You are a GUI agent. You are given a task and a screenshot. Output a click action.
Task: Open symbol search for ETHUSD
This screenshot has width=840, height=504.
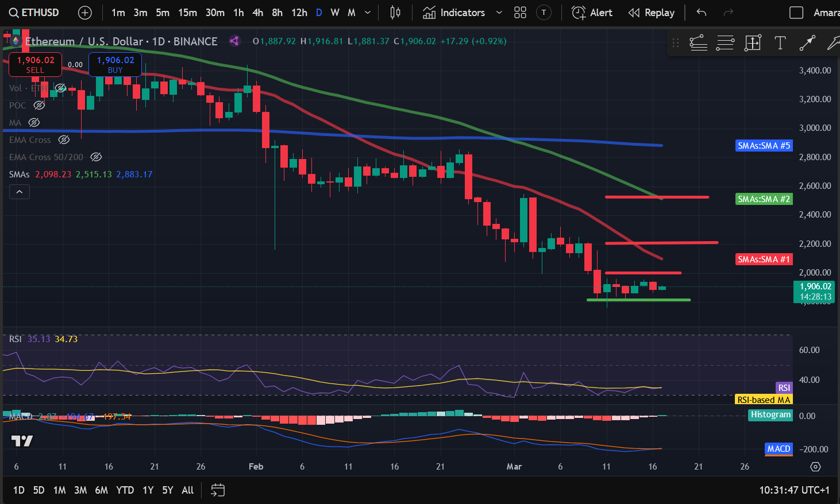pos(34,13)
